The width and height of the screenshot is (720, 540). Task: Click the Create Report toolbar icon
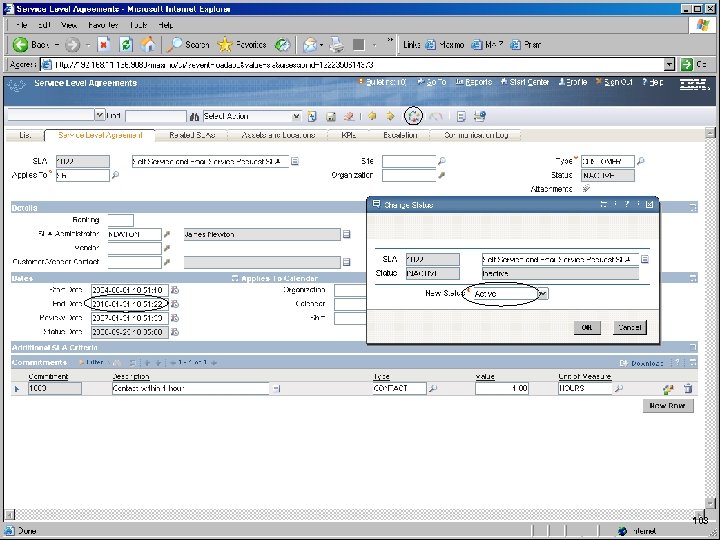click(x=479, y=117)
